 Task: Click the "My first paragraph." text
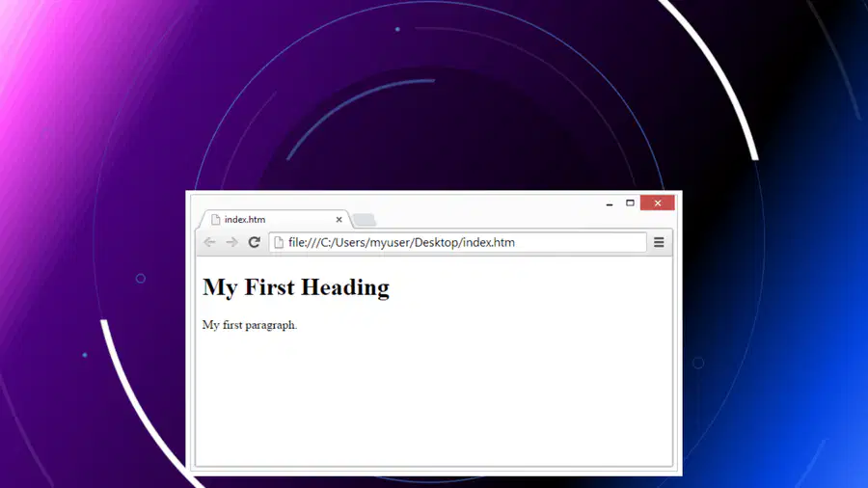point(250,325)
